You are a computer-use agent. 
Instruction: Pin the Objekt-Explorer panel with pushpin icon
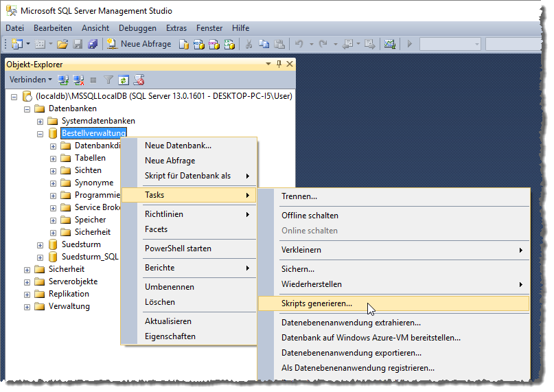pyautogui.click(x=279, y=64)
